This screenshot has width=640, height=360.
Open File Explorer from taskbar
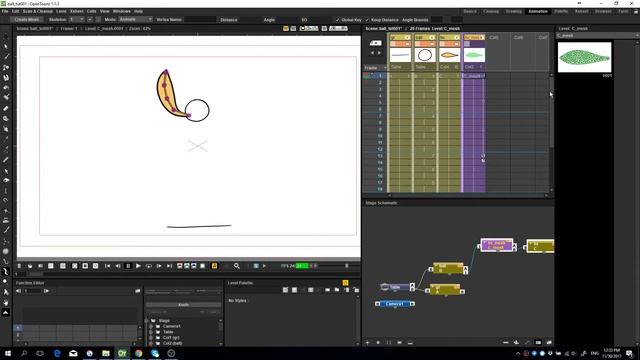click(x=106, y=353)
